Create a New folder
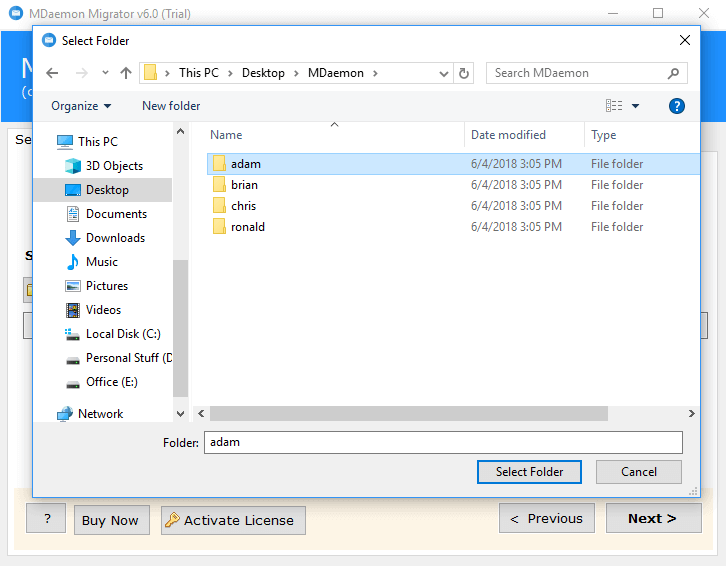This screenshot has width=726, height=566. (x=171, y=106)
